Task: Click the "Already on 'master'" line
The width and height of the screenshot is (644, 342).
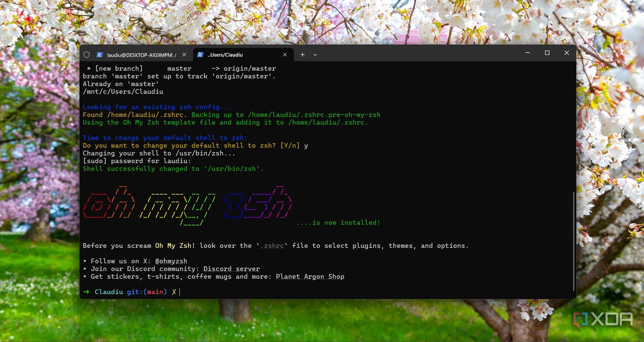Action: (x=121, y=84)
